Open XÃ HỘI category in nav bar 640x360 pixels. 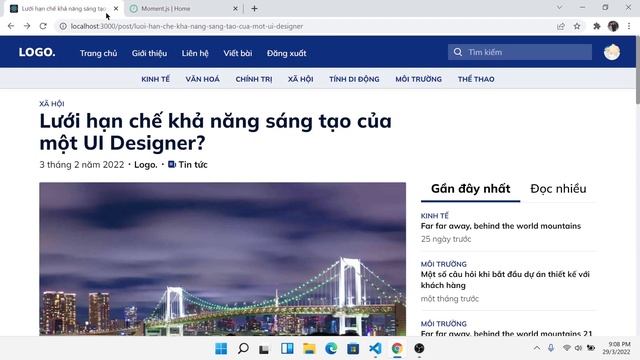pos(300,79)
